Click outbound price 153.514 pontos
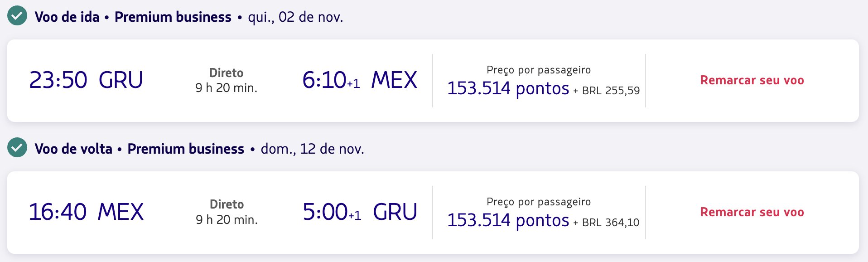Image resolution: width=868 pixels, height=262 pixels. pyautogui.click(x=508, y=88)
